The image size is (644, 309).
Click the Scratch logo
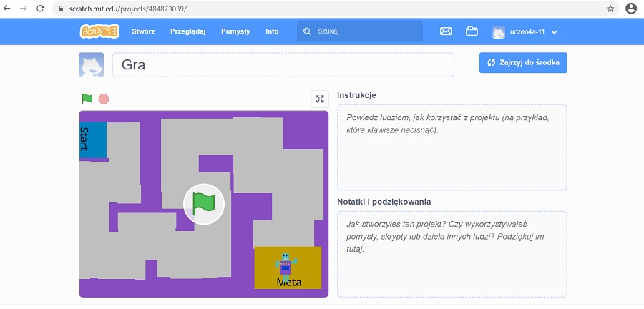(99, 31)
